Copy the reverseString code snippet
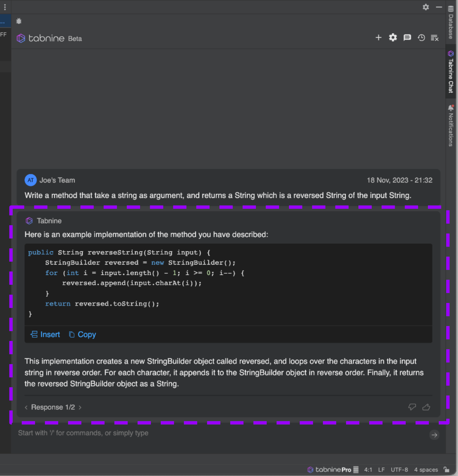 click(x=82, y=335)
